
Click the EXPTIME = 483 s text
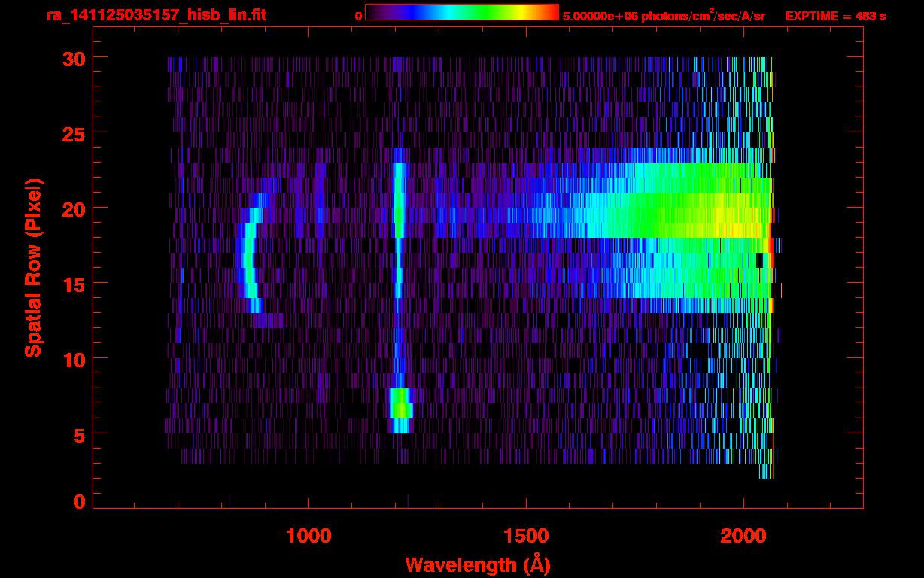pyautogui.click(x=835, y=16)
